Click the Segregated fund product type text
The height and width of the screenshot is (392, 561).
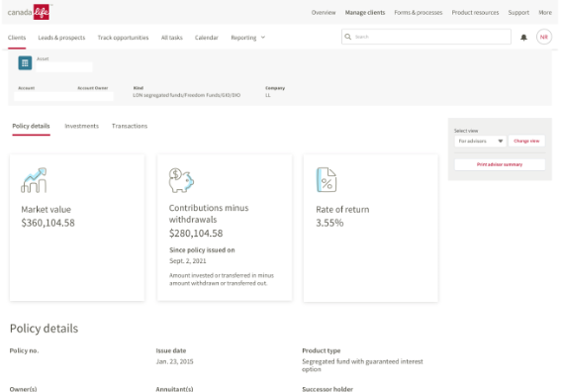click(x=362, y=365)
